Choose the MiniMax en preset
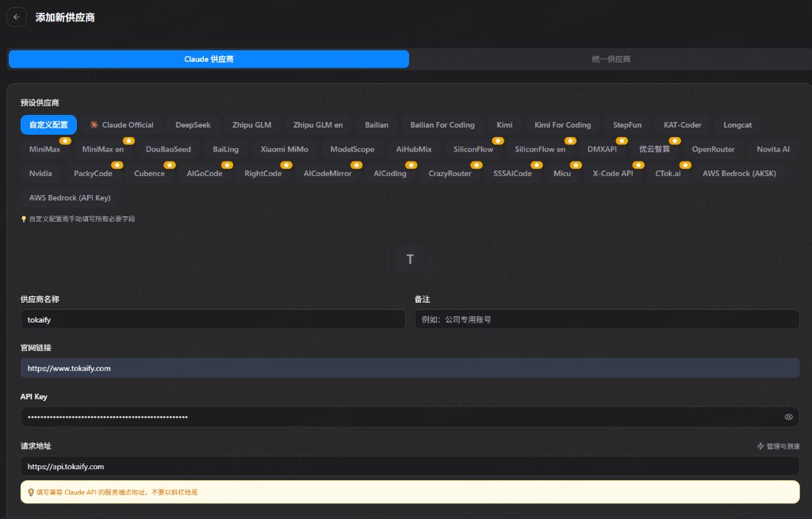The width and height of the screenshot is (812, 519). (103, 149)
